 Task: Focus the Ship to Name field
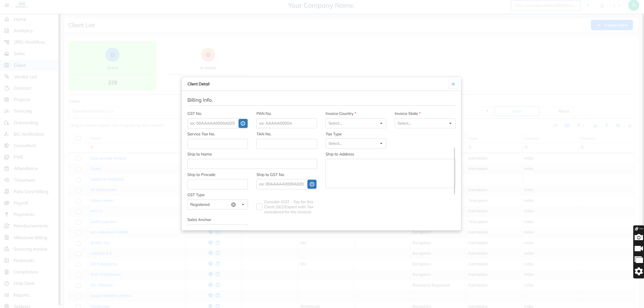252,164
